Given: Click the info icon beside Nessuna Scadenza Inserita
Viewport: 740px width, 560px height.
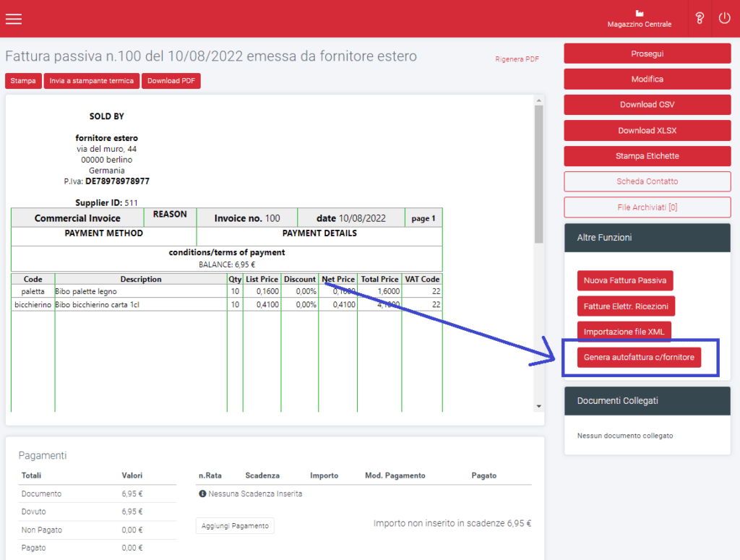Looking at the screenshot, I should [x=202, y=494].
